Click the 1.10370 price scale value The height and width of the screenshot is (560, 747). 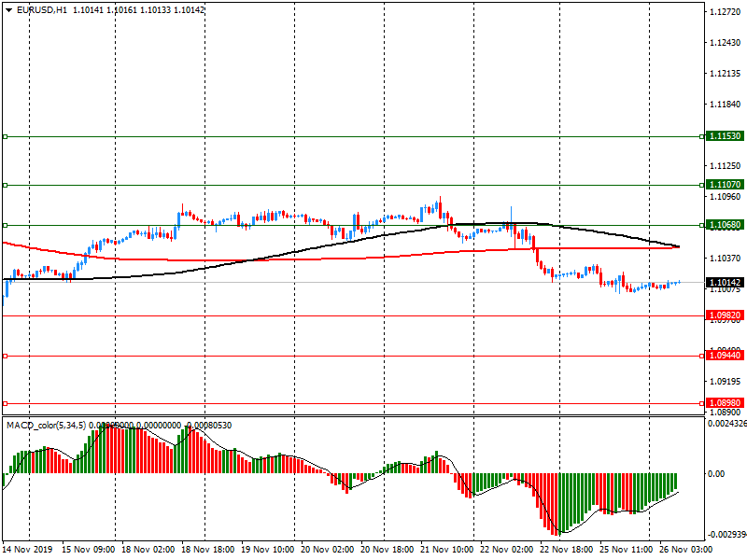(x=726, y=259)
